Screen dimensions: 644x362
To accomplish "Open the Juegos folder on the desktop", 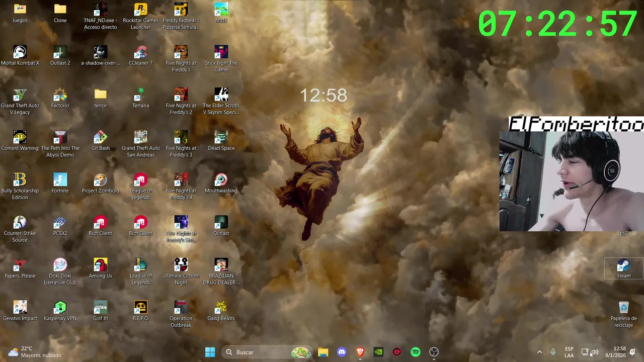I will (x=20, y=14).
